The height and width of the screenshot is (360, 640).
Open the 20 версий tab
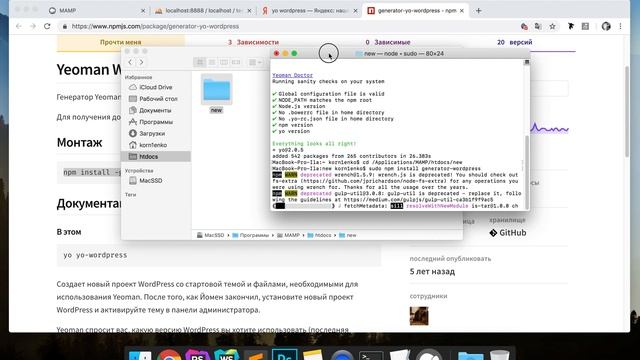pos(515,42)
